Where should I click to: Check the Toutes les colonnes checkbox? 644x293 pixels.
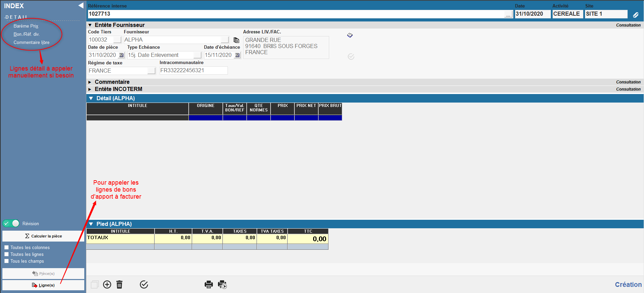coord(6,247)
